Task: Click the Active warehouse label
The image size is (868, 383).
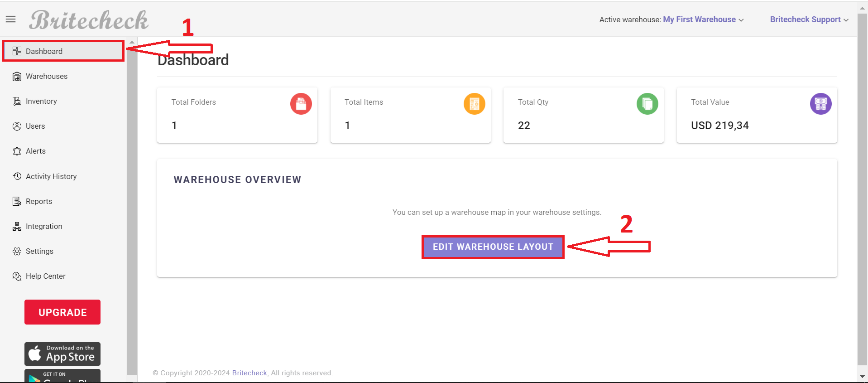Action: click(x=630, y=19)
